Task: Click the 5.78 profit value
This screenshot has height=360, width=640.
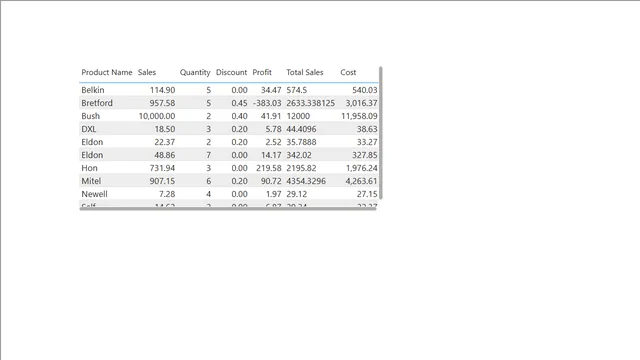Action: coord(273,129)
